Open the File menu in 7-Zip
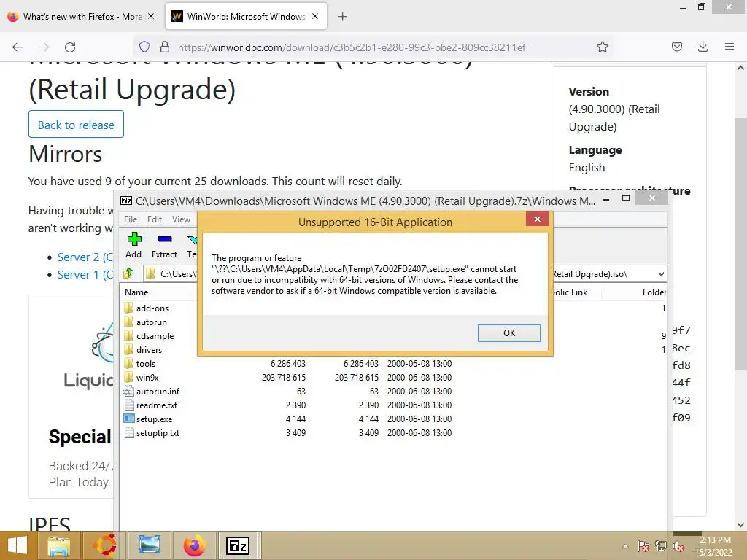Image resolution: width=747 pixels, height=560 pixels. pos(131,219)
